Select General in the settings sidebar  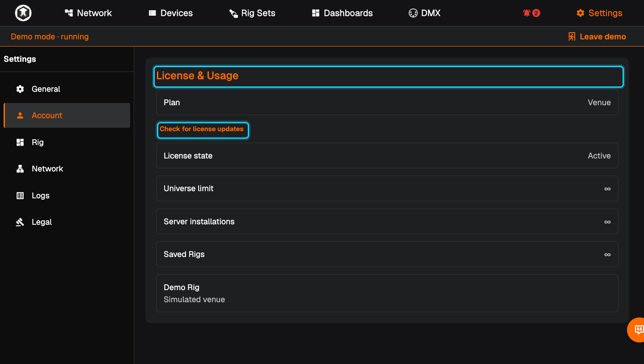pos(67,89)
